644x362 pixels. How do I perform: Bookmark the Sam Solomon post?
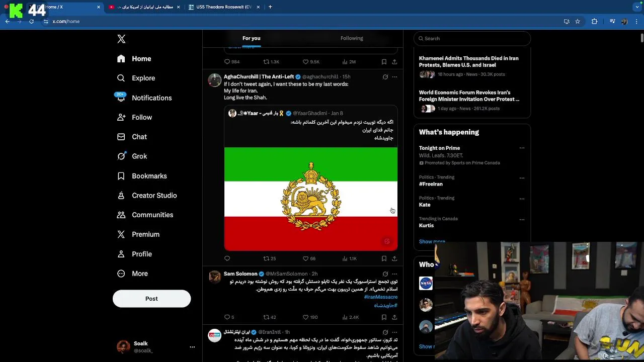(x=384, y=317)
